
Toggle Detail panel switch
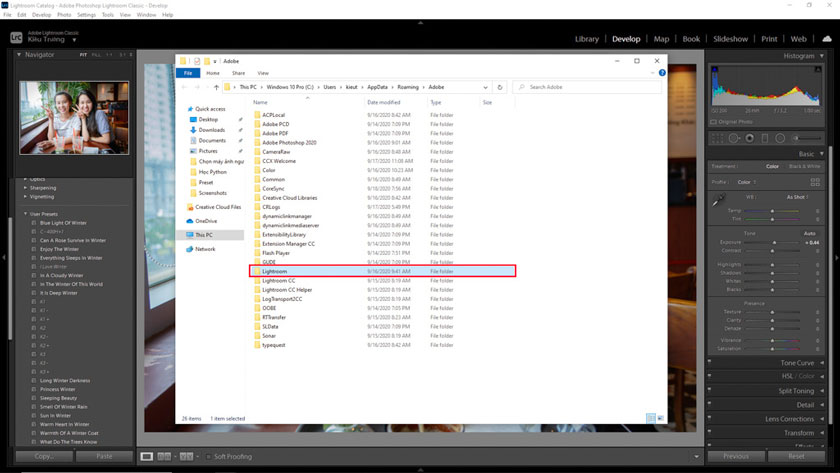coord(710,404)
